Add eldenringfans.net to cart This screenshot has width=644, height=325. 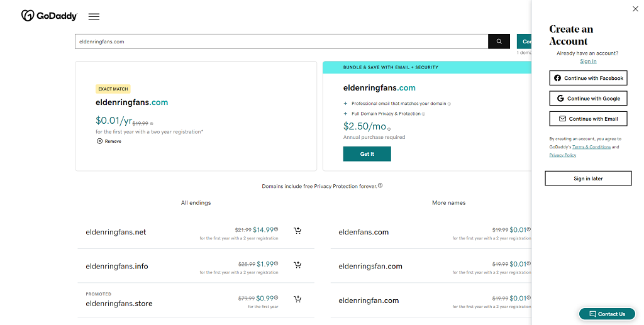tap(297, 231)
